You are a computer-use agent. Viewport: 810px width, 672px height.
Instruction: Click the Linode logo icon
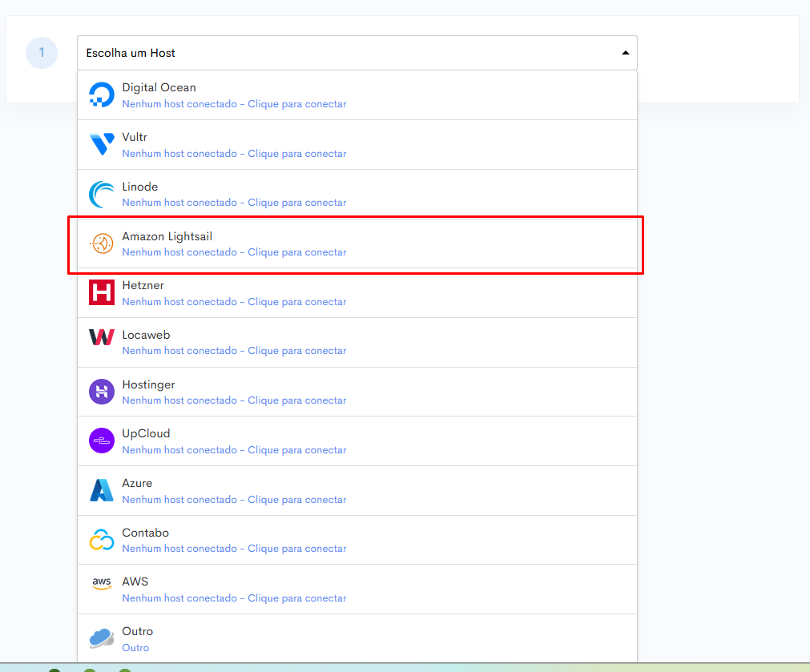click(102, 194)
